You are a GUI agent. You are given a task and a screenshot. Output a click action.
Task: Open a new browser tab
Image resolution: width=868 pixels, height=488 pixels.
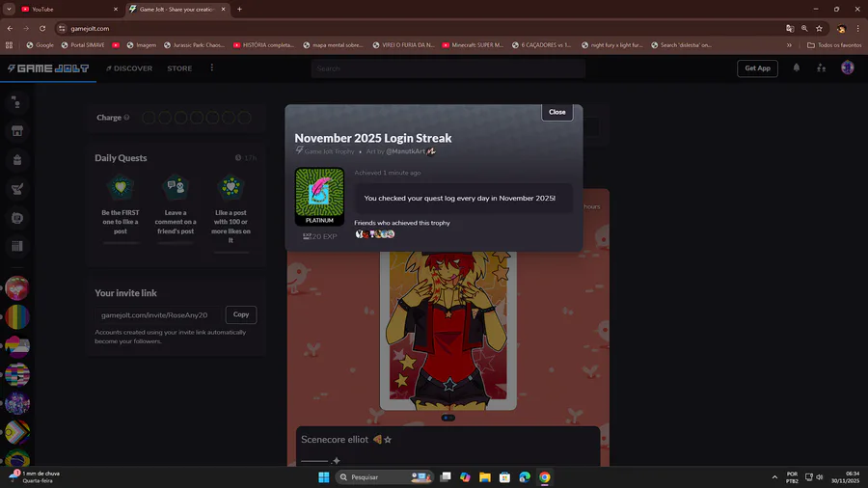[x=239, y=9]
